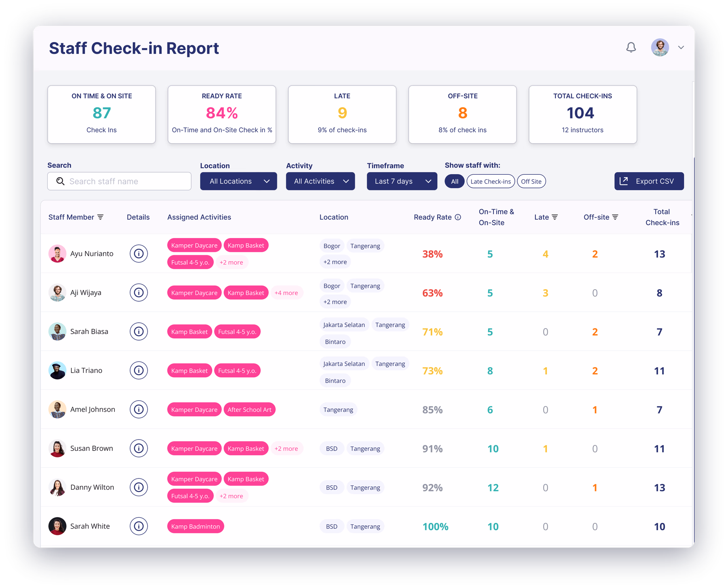Open the All Activities dropdown
This screenshot has height=588, width=728.
pos(320,181)
